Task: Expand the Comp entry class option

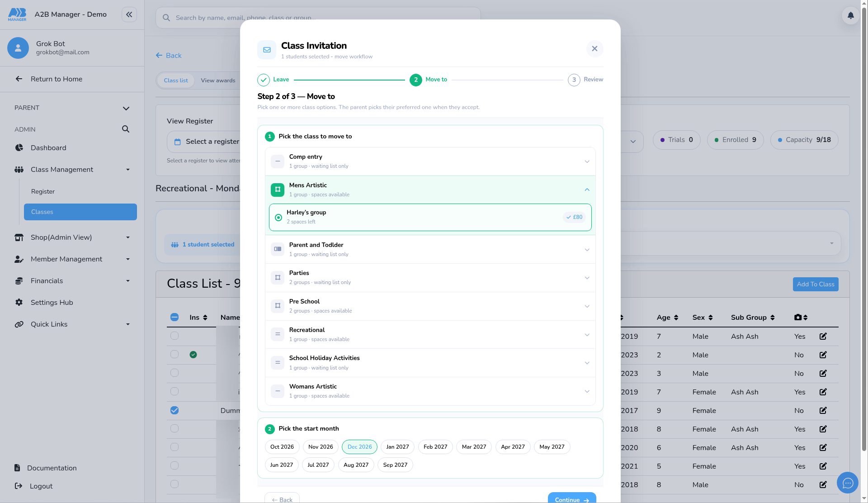Action: [x=430, y=161]
